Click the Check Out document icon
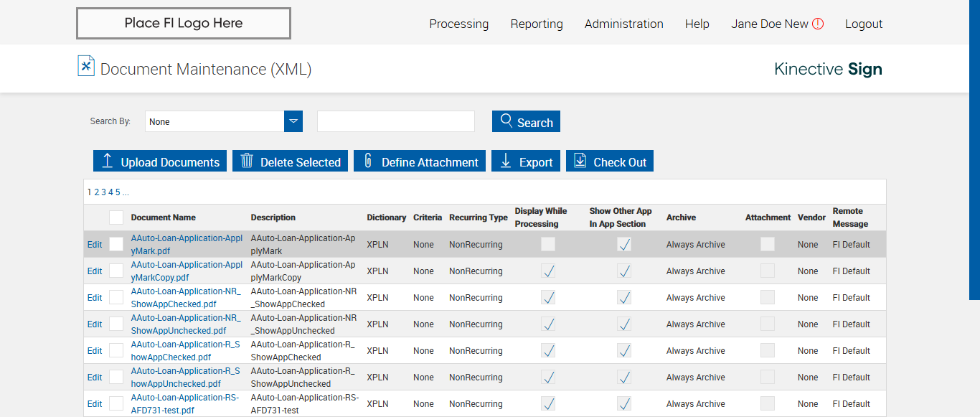 (580, 161)
